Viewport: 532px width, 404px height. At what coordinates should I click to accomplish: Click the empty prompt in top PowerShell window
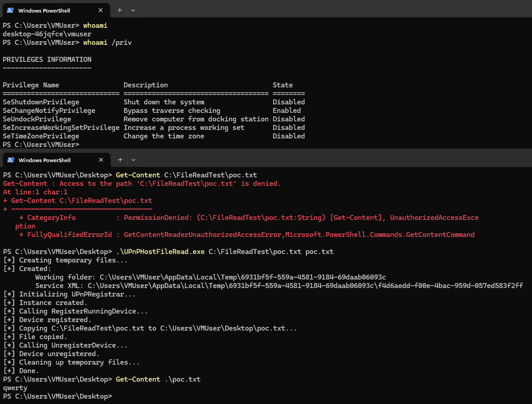41,145
